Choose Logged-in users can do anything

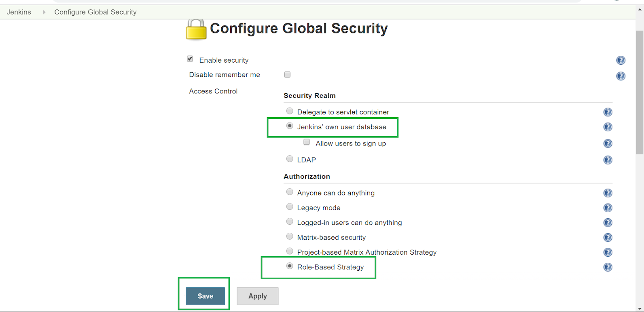point(290,221)
